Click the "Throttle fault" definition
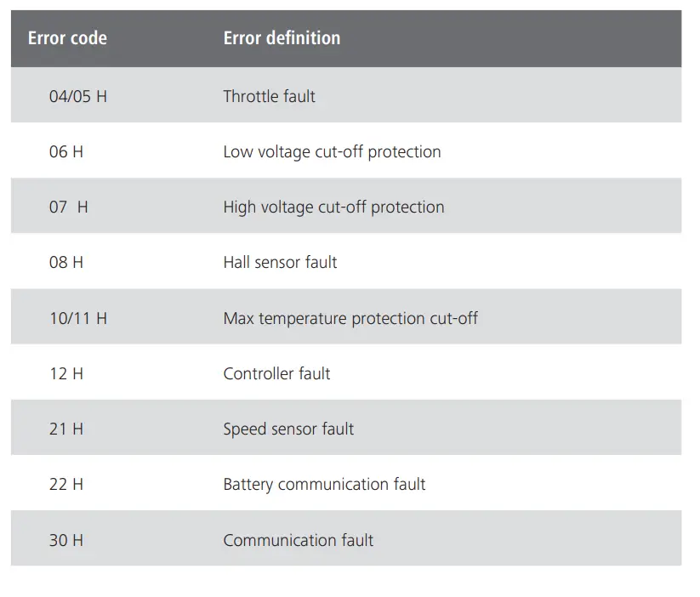Viewport: 700px width, 597px height. click(269, 97)
